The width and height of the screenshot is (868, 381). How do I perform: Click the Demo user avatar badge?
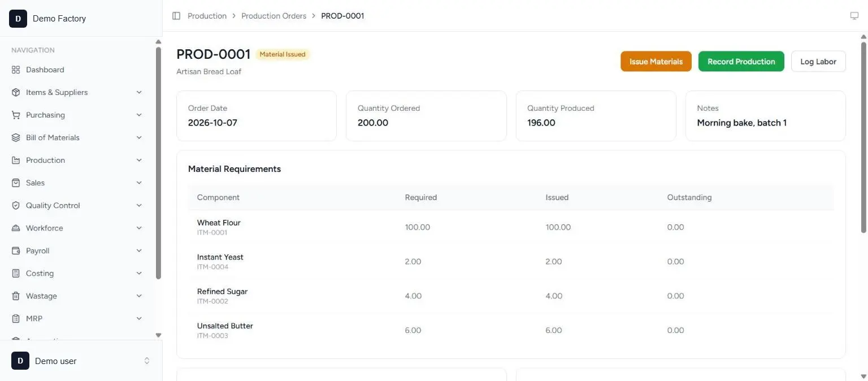20,361
